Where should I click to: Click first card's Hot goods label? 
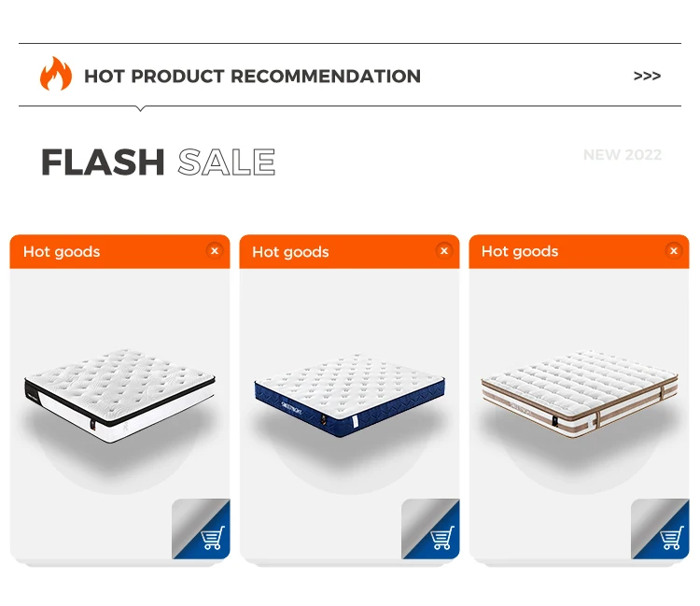(x=62, y=252)
